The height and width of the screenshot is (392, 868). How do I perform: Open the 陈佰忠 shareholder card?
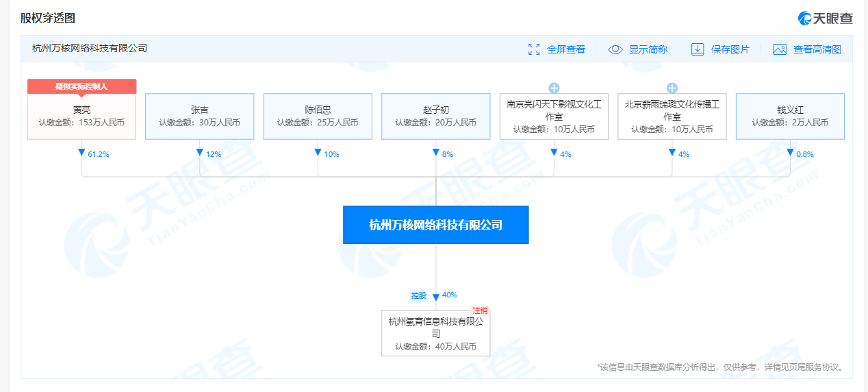318,116
